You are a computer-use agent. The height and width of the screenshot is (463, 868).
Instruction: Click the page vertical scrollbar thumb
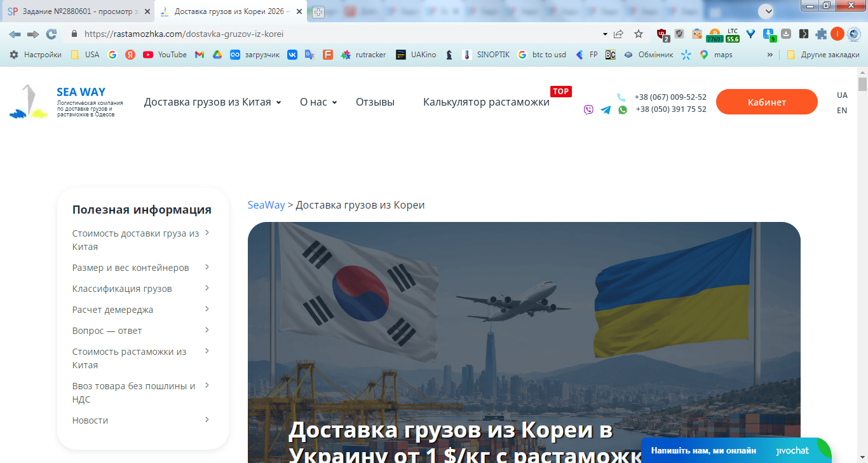862,85
